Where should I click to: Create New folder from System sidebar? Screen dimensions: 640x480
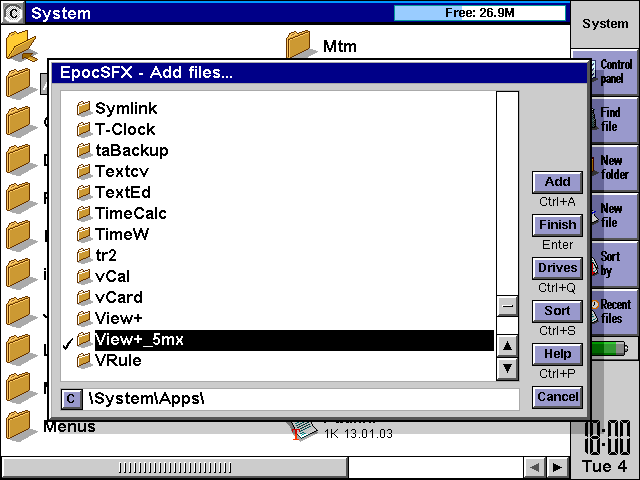click(615, 168)
